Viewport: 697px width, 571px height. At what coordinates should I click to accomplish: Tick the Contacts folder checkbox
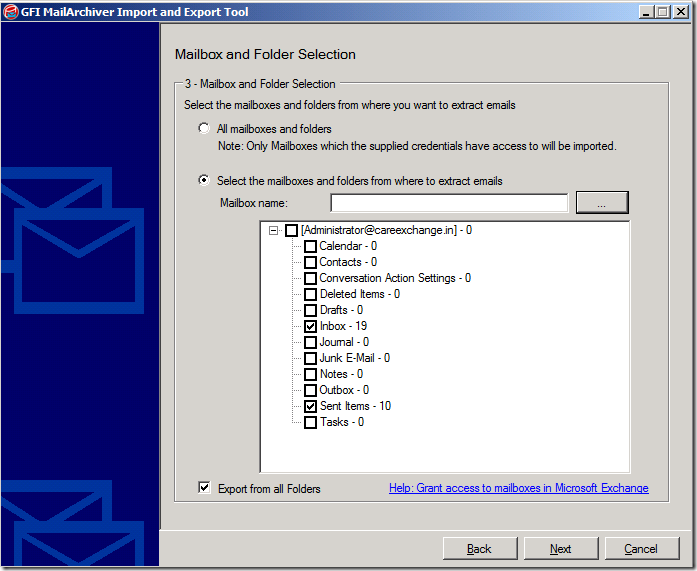point(310,262)
